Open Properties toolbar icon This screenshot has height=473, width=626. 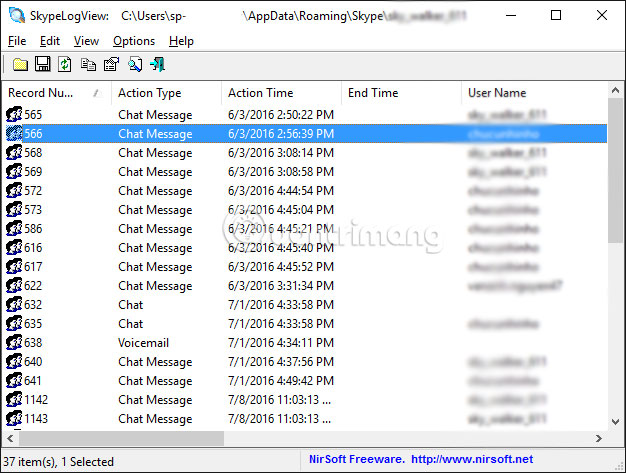coord(111,64)
